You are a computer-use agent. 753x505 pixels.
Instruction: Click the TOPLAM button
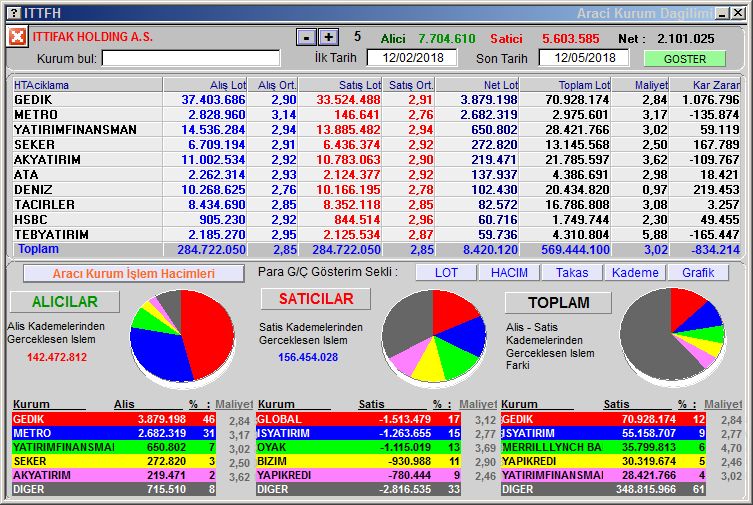559,302
